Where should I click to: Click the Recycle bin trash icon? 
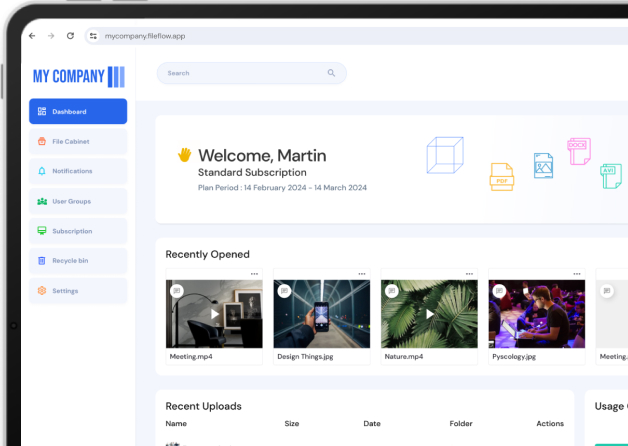pos(42,261)
